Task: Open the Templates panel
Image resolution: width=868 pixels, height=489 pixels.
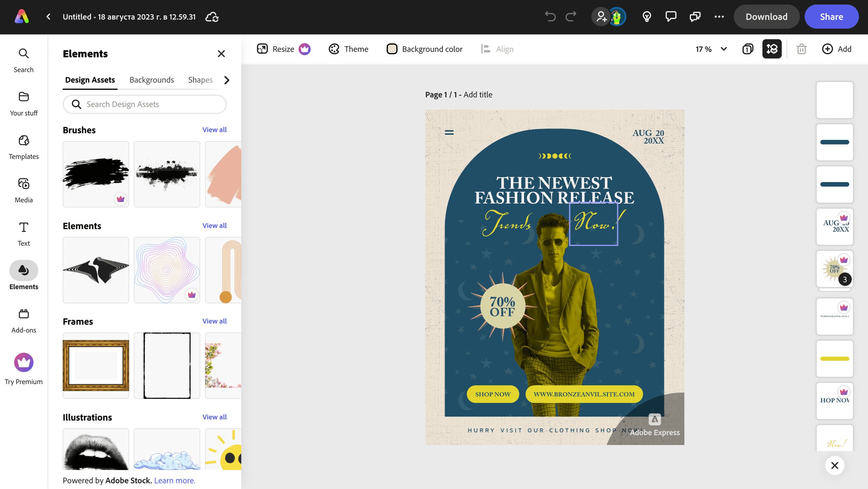Action: click(x=23, y=146)
